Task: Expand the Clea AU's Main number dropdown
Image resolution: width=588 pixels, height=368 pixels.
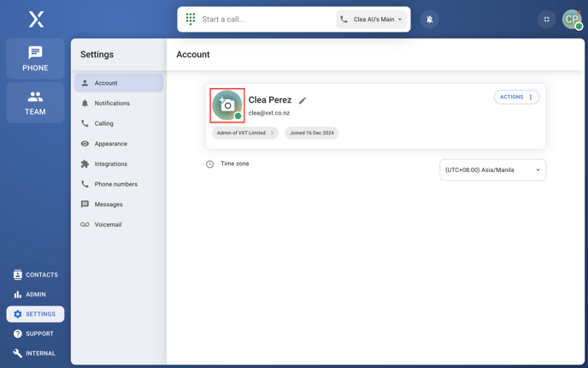Action: [371, 19]
